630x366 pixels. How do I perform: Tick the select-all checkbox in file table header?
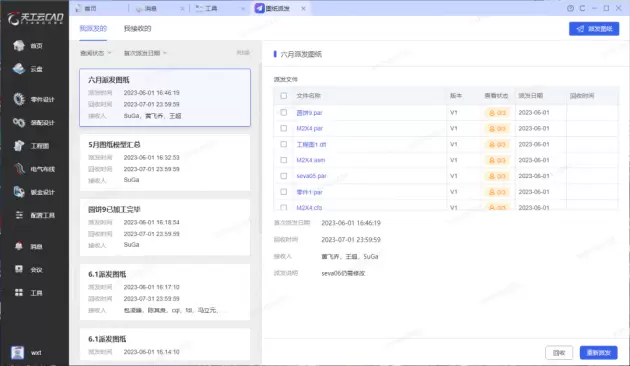point(284,96)
